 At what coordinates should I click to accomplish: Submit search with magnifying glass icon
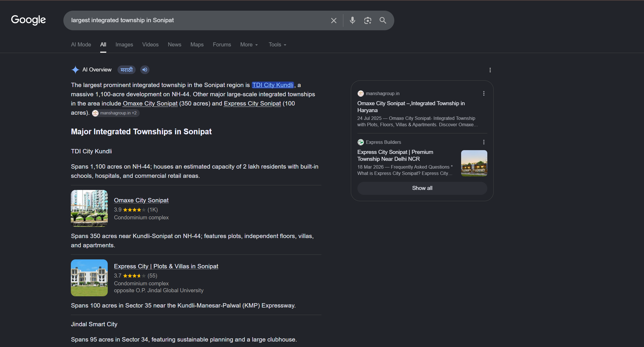click(x=383, y=20)
